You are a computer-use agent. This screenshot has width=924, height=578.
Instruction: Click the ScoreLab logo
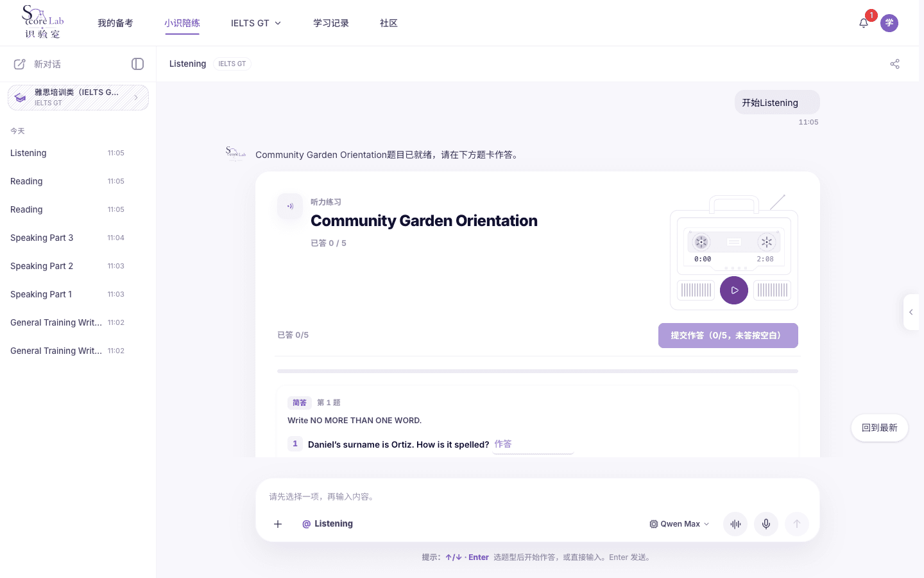43,22
